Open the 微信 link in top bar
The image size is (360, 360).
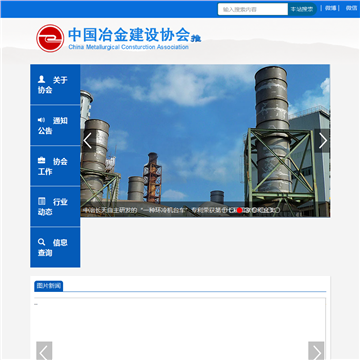351,8
